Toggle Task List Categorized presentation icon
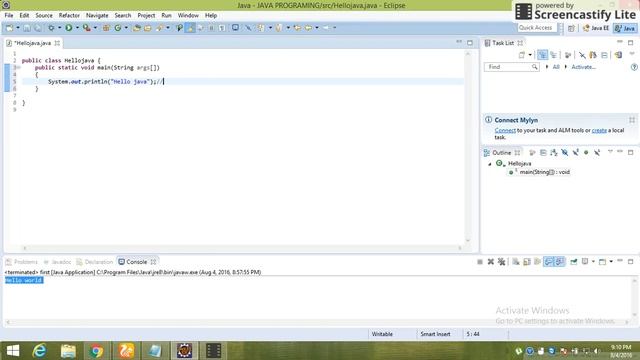This screenshot has height=360, width=640. pos(542,55)
